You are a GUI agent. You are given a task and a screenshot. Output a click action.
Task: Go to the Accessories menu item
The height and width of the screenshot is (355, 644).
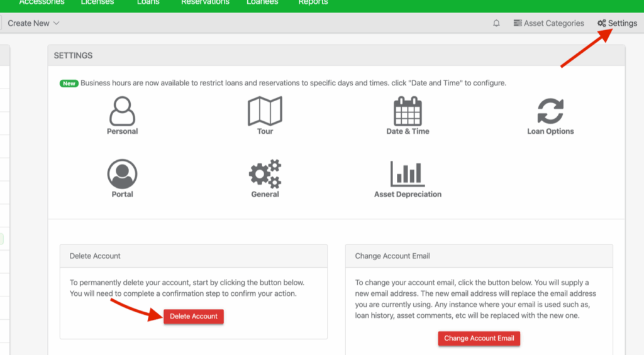coord(42,3)
